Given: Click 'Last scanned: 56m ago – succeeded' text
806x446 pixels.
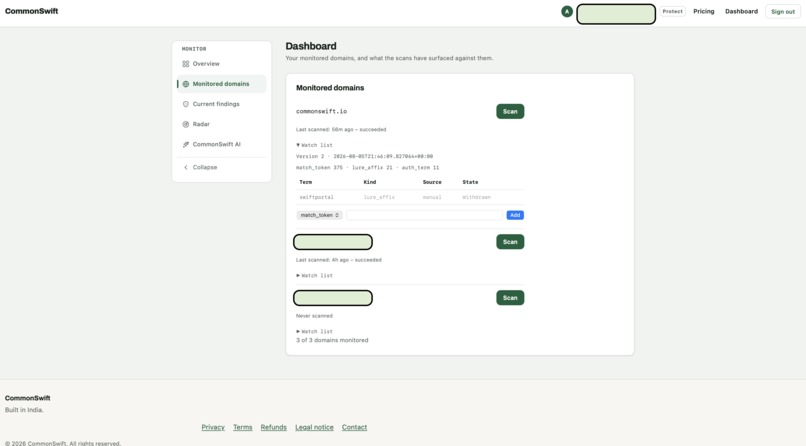Looking at the screenshot, I should pos(341,129).
